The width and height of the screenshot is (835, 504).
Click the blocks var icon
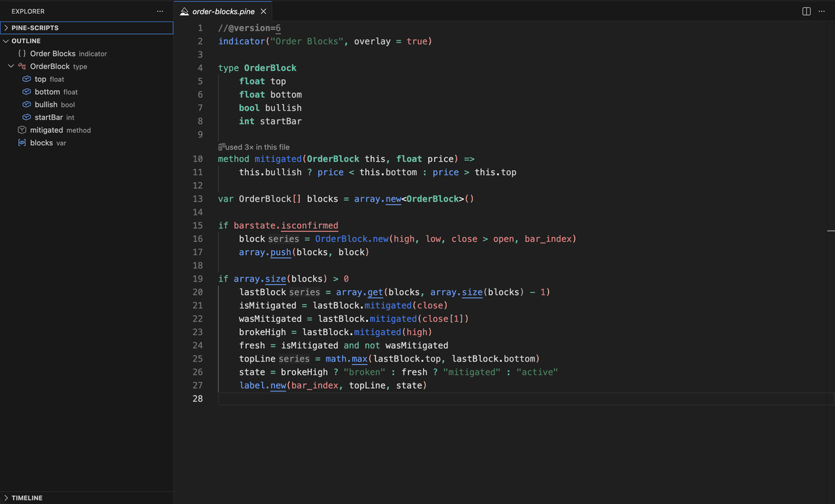tap(22, 143)
